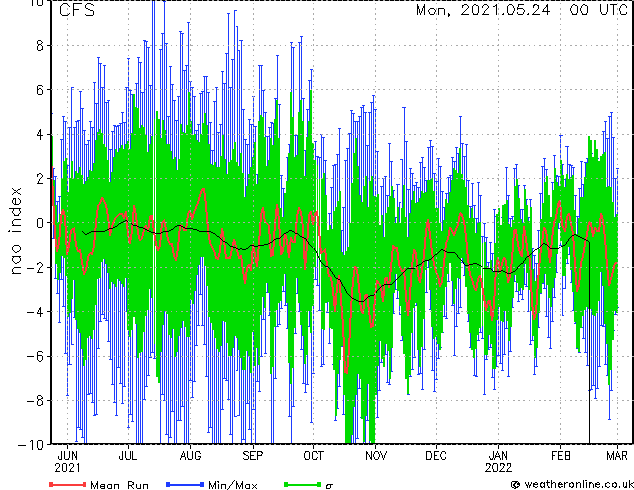Viewport: 634px width, 490px height.
Task: Select the JUN 2021 x-axis label
Action: tap(68, 462)
